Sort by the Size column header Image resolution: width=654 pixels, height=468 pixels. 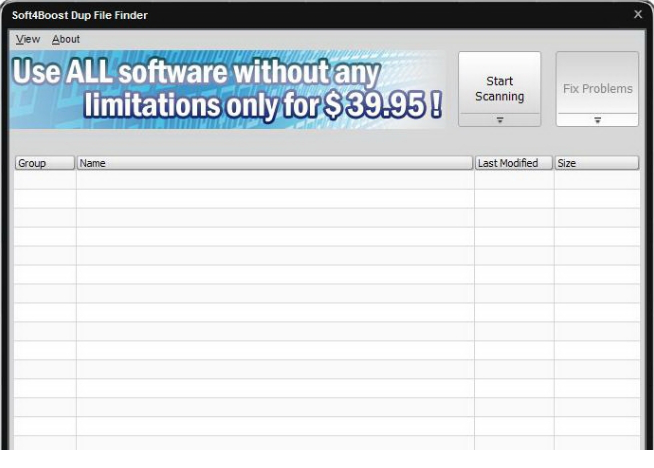[596, 163]
